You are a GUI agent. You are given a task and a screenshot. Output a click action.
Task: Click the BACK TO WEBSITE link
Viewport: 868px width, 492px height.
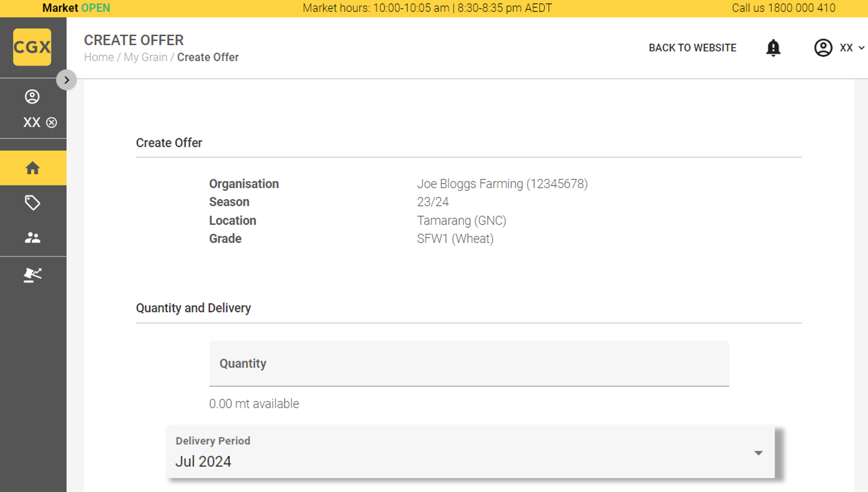pyautogui.click(x=693, y=48)
